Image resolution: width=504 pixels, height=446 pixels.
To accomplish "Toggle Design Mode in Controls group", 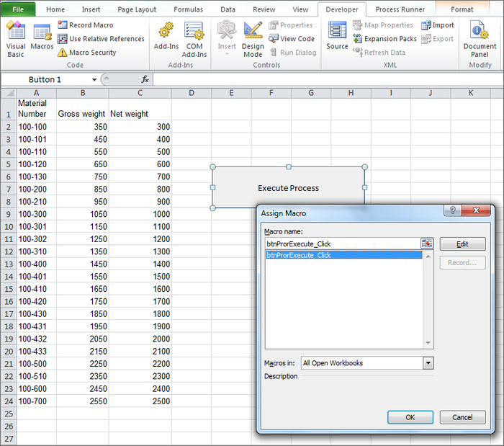I will point(253,37).
